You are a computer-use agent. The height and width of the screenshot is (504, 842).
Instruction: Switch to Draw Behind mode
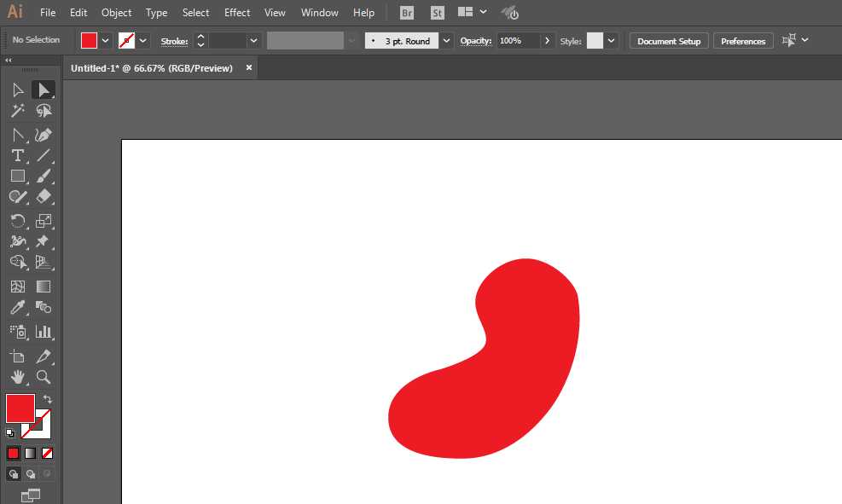coord(28,474)
